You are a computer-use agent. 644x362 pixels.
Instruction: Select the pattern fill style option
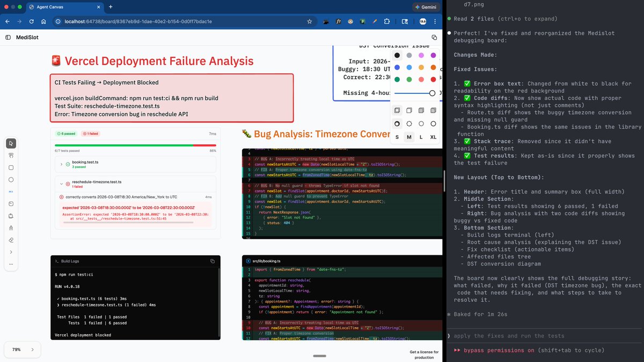pyautogui.click(x=433, y=110)
